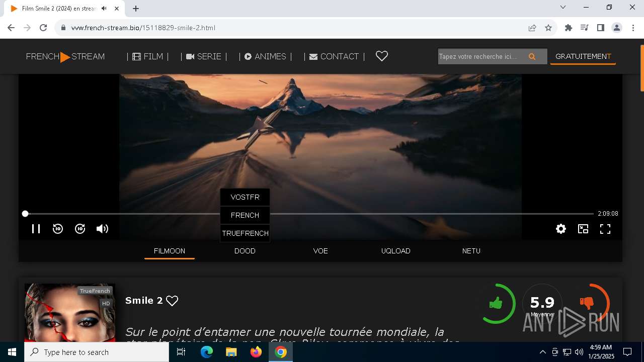Open the FILM menu
This screenshot has height=362, width=644.
148,56
